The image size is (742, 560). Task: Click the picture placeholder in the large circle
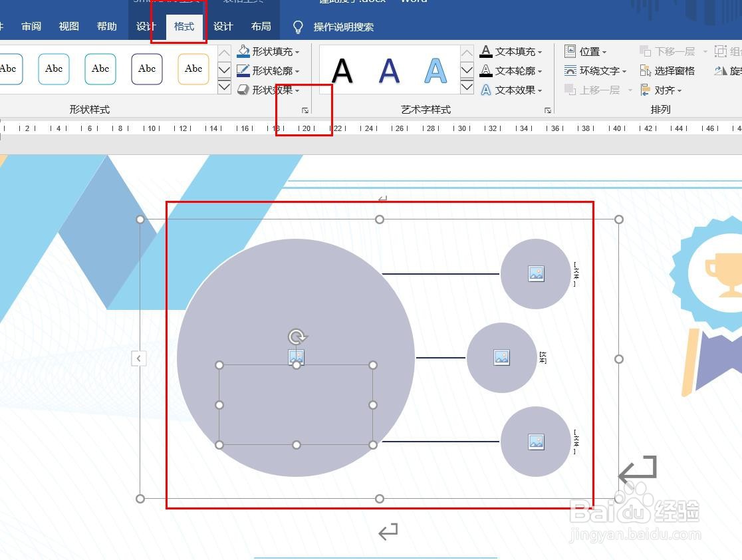click(296, 357)
